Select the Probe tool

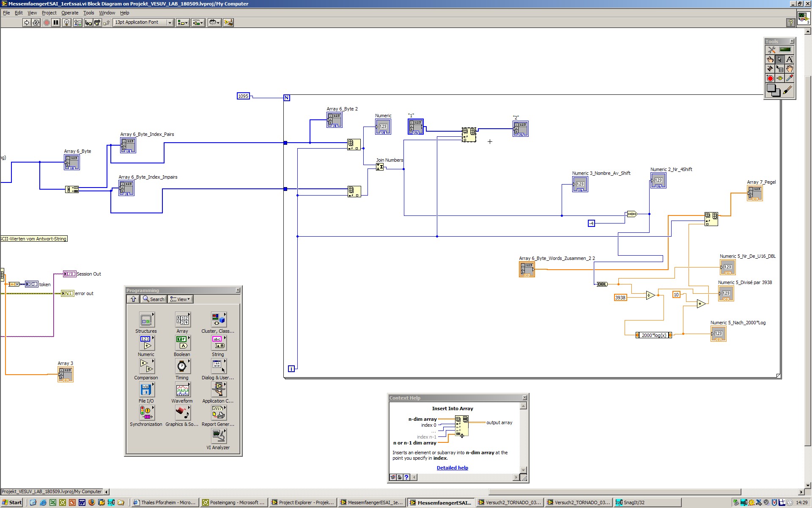(780, 78)
